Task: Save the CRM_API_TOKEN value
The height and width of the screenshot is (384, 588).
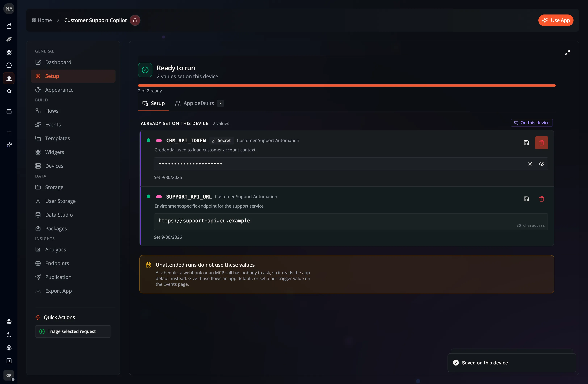Action: (526, 143)
